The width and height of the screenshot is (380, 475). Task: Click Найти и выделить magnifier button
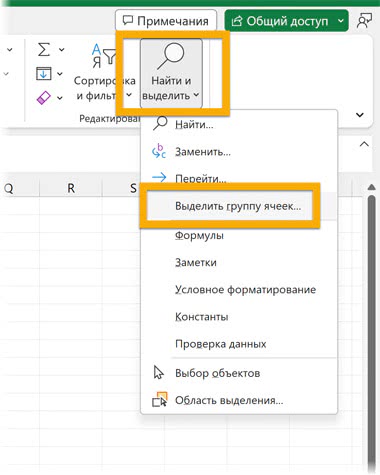[x=171, y=73]
